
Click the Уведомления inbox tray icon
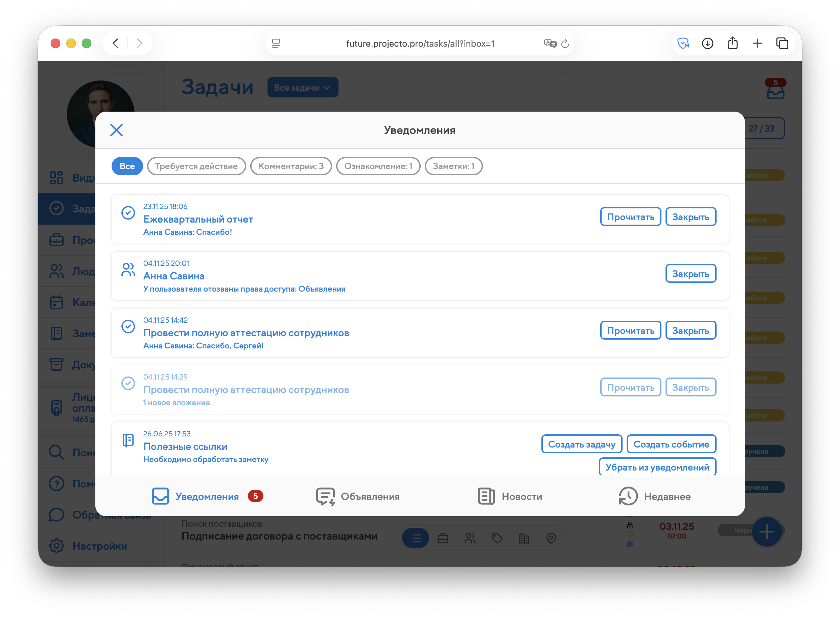click(161, 496)
